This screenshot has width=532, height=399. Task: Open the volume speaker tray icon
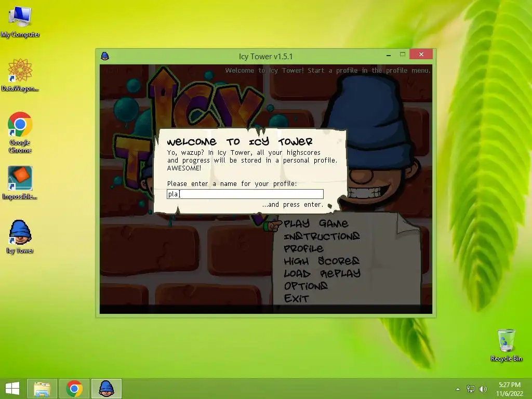coord(483,389)
